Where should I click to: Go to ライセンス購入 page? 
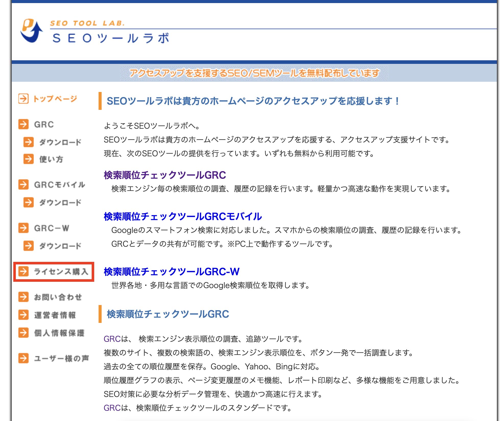coord(61,271)
